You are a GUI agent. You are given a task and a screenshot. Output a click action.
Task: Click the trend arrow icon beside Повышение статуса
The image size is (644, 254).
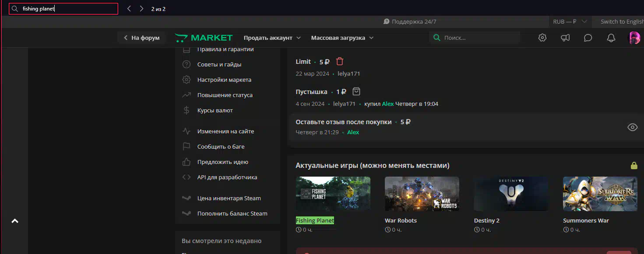pos(187,95)
